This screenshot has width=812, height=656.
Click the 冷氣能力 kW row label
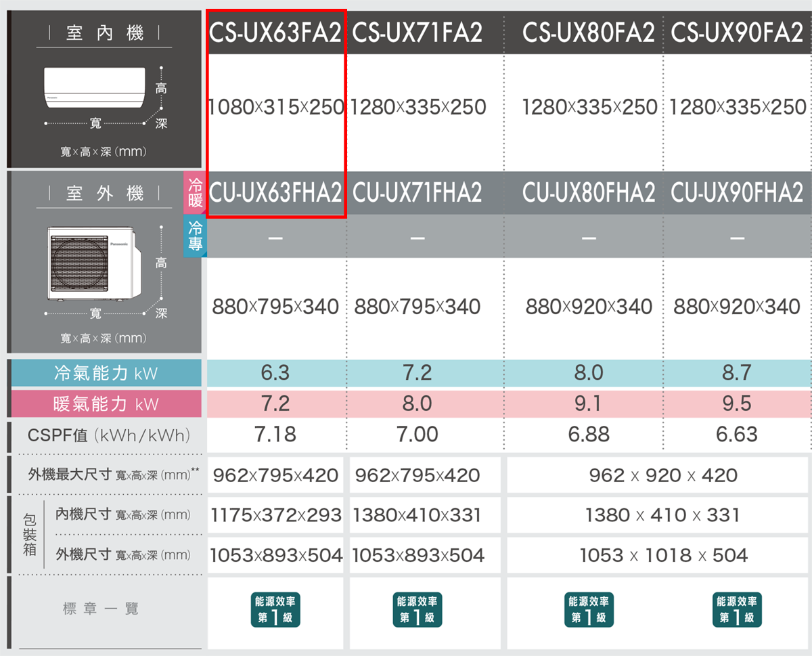[106, 373]
